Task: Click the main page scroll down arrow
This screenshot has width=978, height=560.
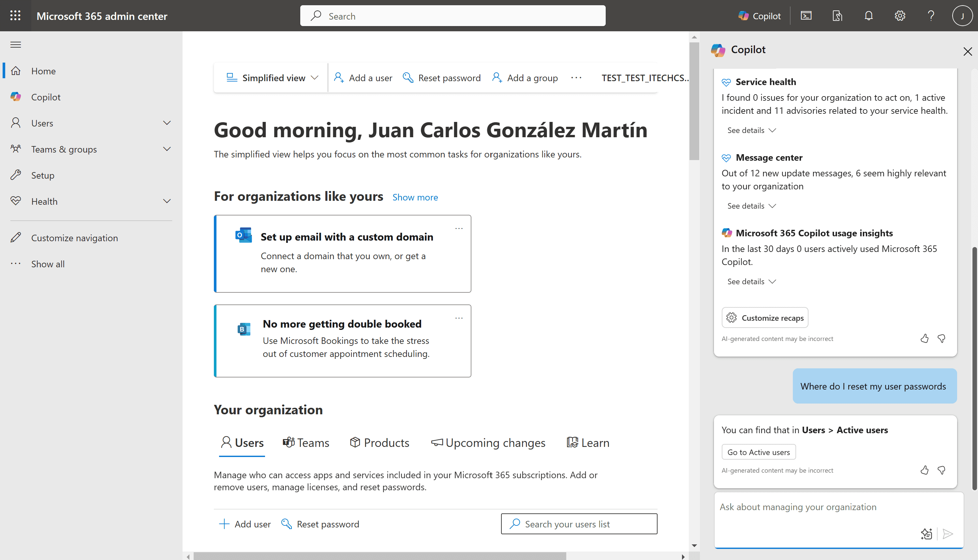Action: pyautogui.click(x=694, y=545)
